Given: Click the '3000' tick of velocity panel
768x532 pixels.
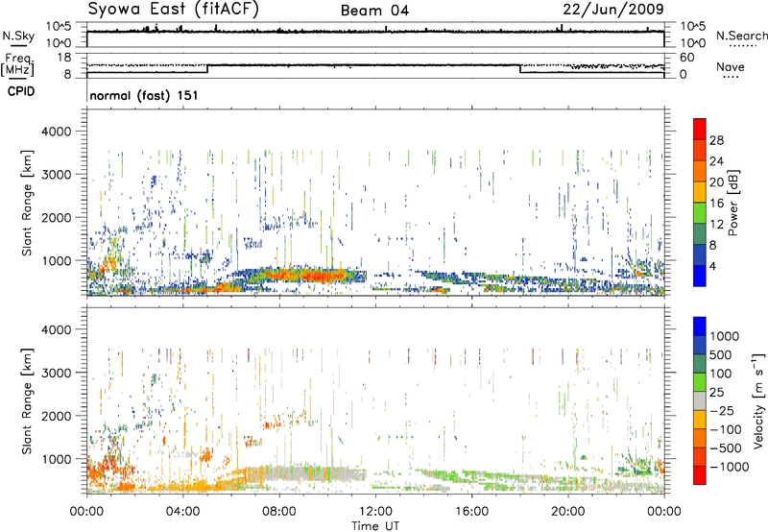Looking at the screenshot, I should tap(56, 373).
